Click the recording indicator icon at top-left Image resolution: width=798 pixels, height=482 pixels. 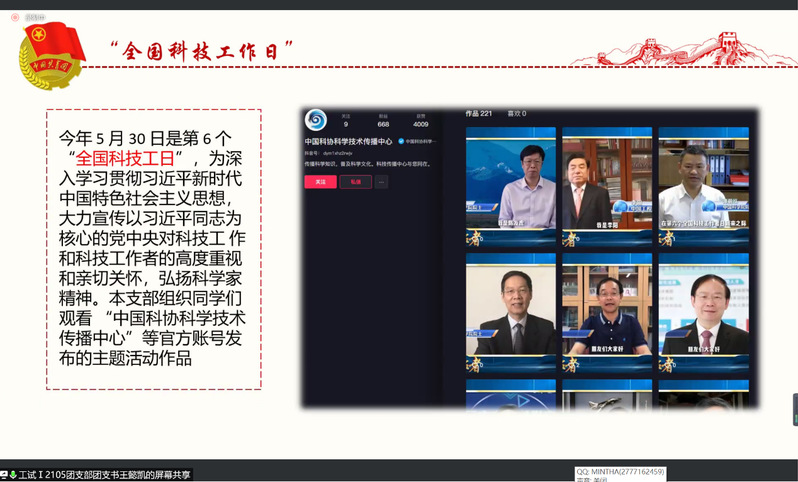pyautogui.click(x=15, y=17)
